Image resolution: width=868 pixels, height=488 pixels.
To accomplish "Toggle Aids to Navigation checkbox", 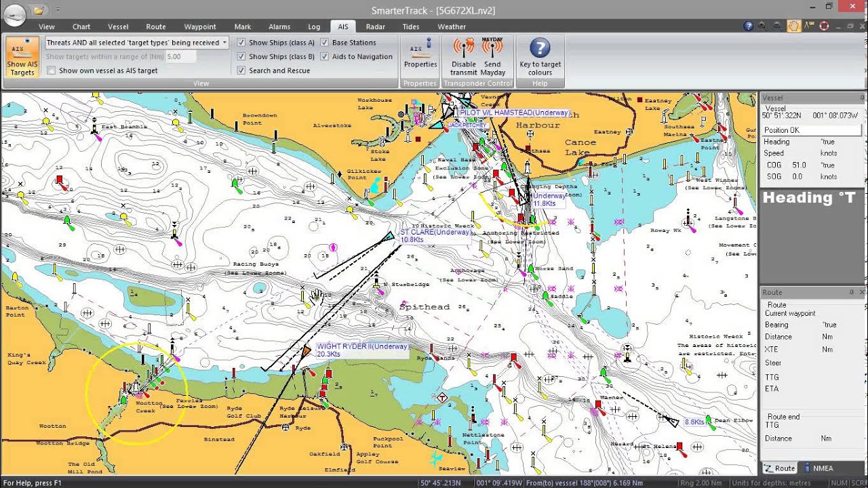I will point(325,57).
